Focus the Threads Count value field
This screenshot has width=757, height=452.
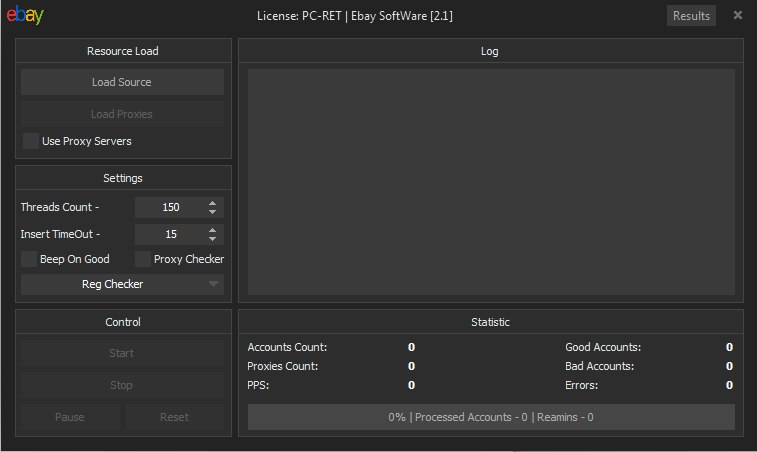coord(170,207)
